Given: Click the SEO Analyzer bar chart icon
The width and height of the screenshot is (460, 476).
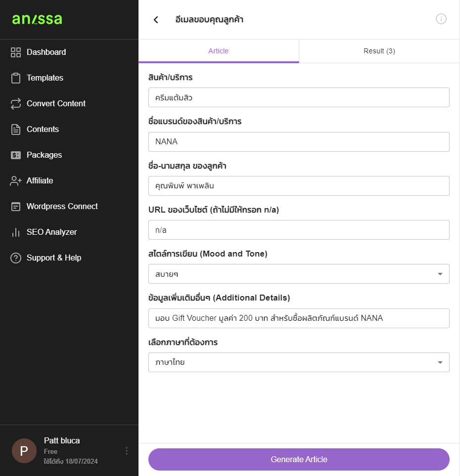Looking at the screenshot, I should click(x=16, y=232).
